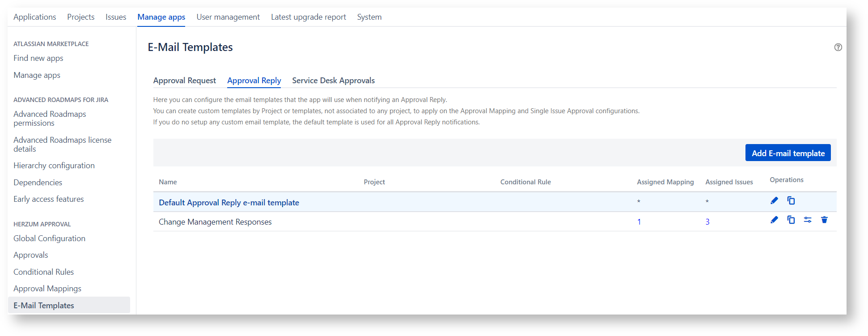Open Default Approval Reply e-mail template link

(229, 203)
